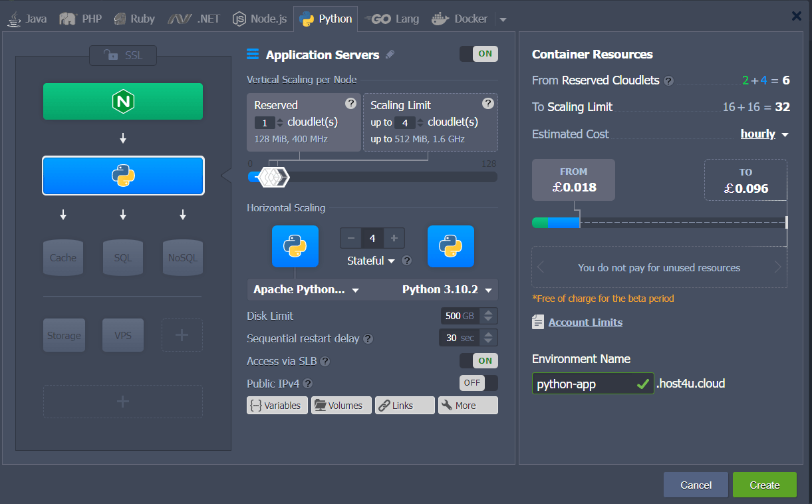The image size is (812, 504).
Task: Open the Variables configuration
Action: (x=277, y=405)
